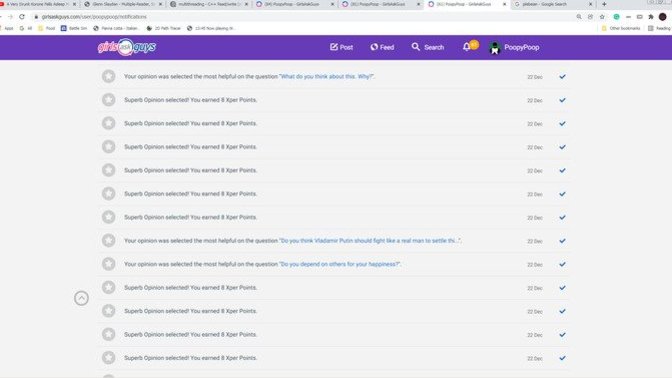Open the "Battle Sim" bookmark
This screenshot has width=672, height=378.
tap(74, 28)
